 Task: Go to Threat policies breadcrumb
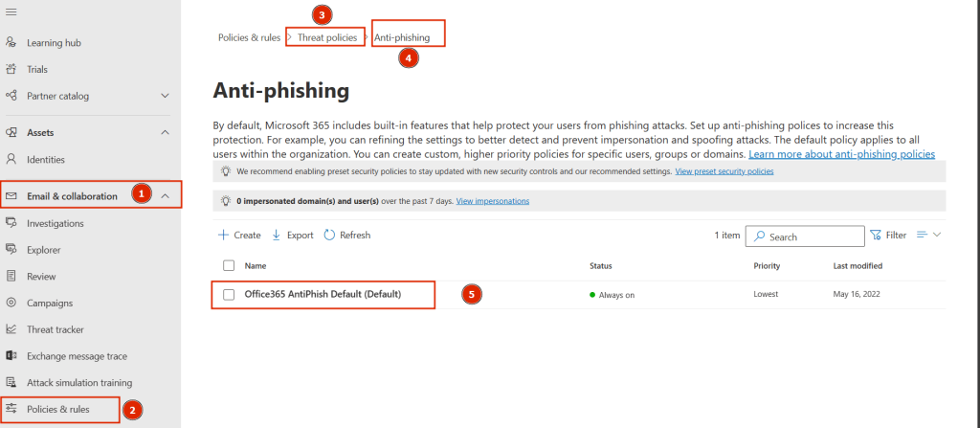(x=326, y=37)
